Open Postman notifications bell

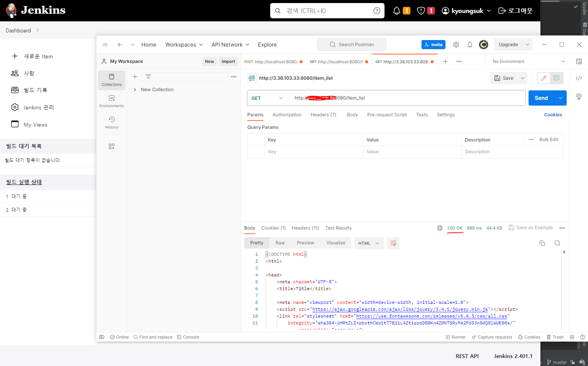470,45
